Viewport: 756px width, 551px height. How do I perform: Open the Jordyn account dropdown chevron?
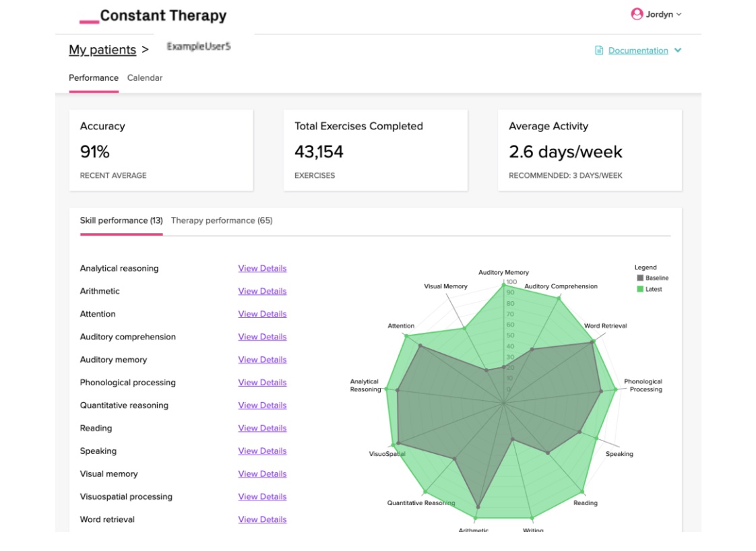(679, 14)
